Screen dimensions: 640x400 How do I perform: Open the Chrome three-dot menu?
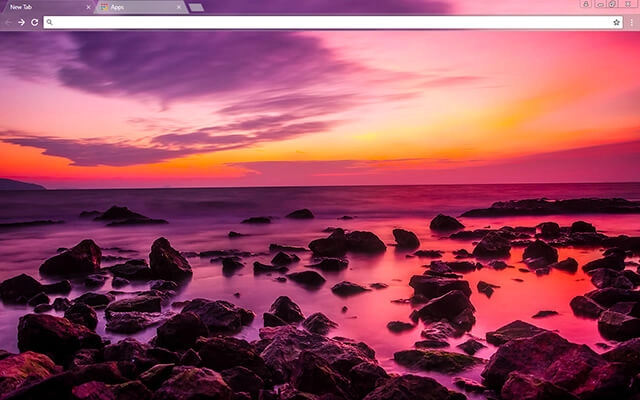631,22
